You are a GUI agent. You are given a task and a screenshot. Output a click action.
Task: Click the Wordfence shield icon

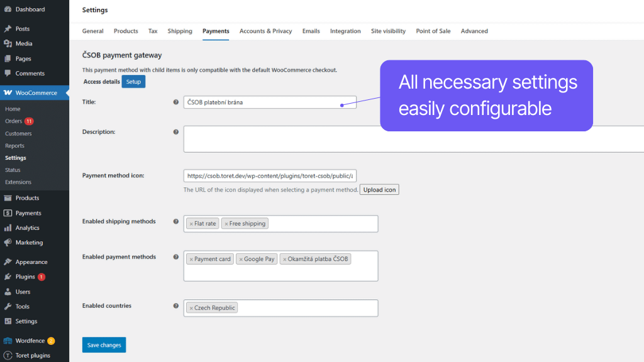click(8, 341)
